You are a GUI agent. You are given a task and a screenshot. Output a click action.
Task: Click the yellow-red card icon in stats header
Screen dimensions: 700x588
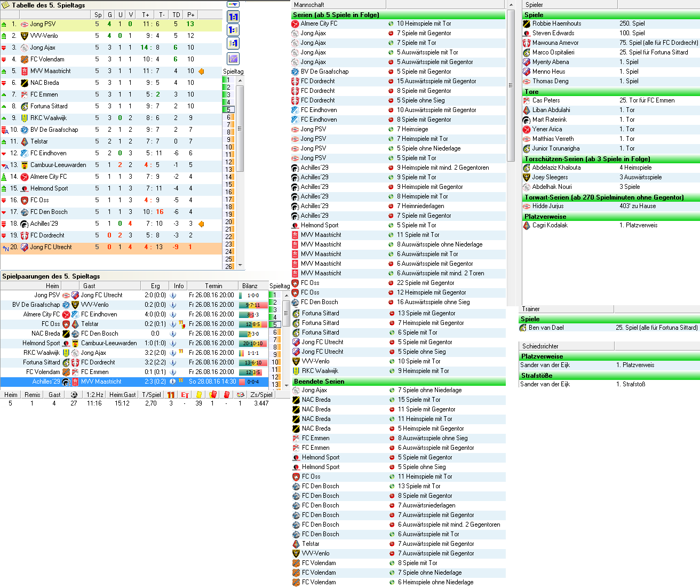pyautogui.click(x=212, y=395)
